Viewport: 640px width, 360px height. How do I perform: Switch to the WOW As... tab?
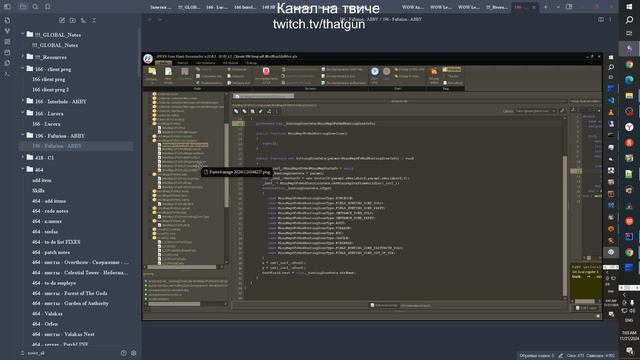pyautogui.click(x=413, y=7)
